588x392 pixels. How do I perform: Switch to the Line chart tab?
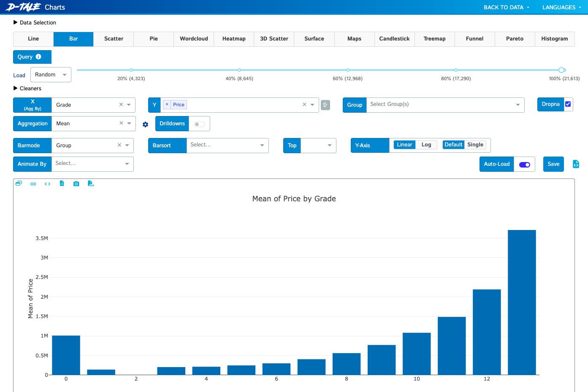click(x=33, y=39)
